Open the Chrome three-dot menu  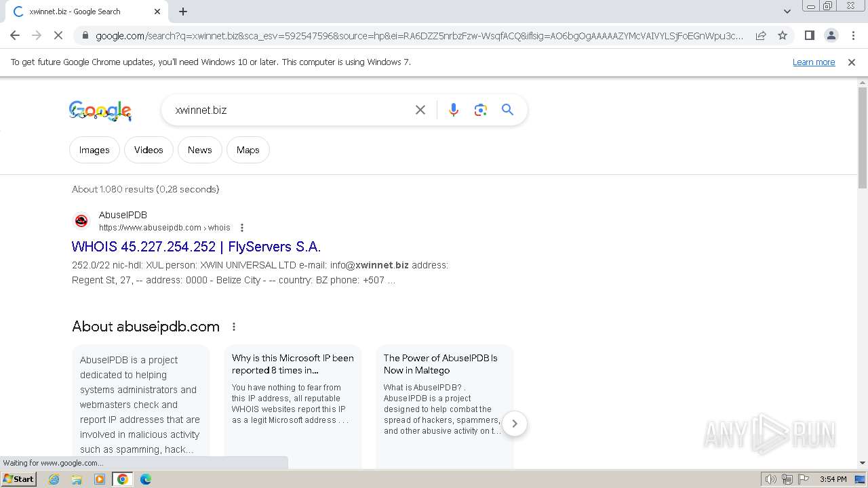click(853, 35)
